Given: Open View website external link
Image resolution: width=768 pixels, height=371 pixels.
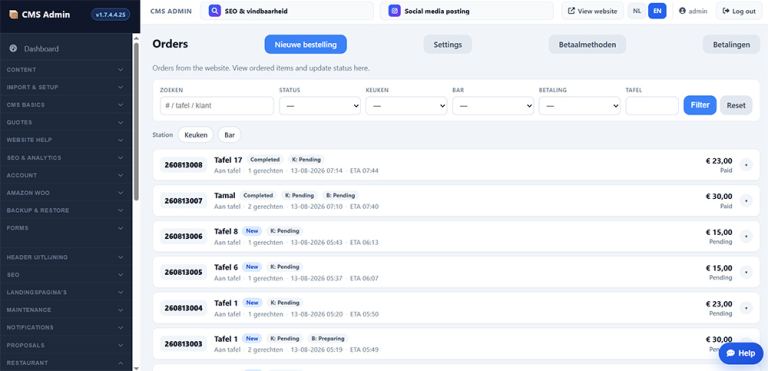Looking at the screenshot, I should (x=592, y=11).
